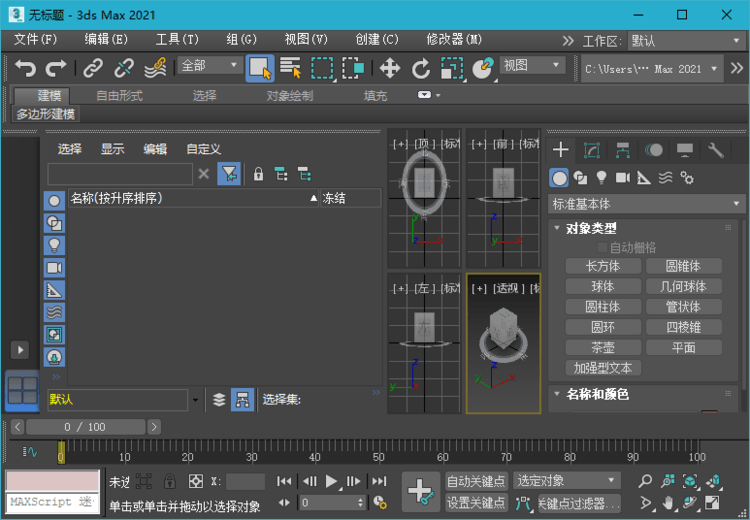Toggle 自动关键点 auto key mode
Screen dimensions: 750x520
pos(476,481)
